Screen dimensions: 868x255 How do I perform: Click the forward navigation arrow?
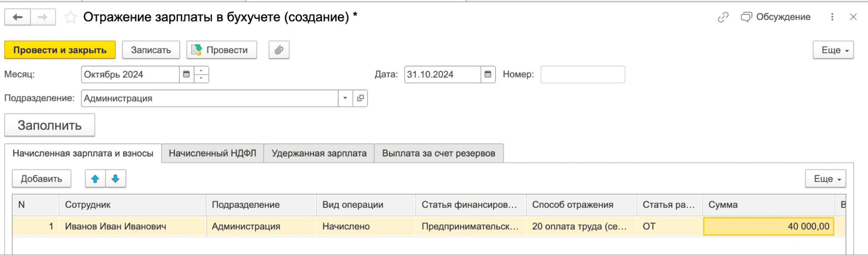coord(43,17)
